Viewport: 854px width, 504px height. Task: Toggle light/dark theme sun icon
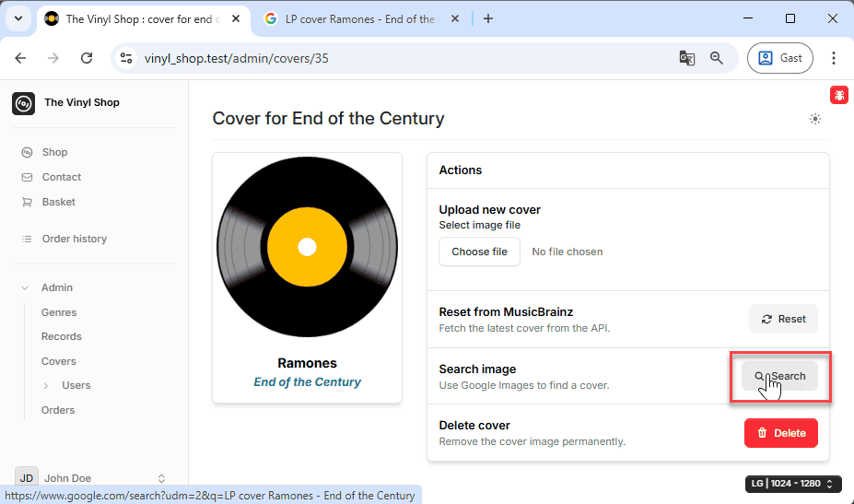(x=814, y=119)
